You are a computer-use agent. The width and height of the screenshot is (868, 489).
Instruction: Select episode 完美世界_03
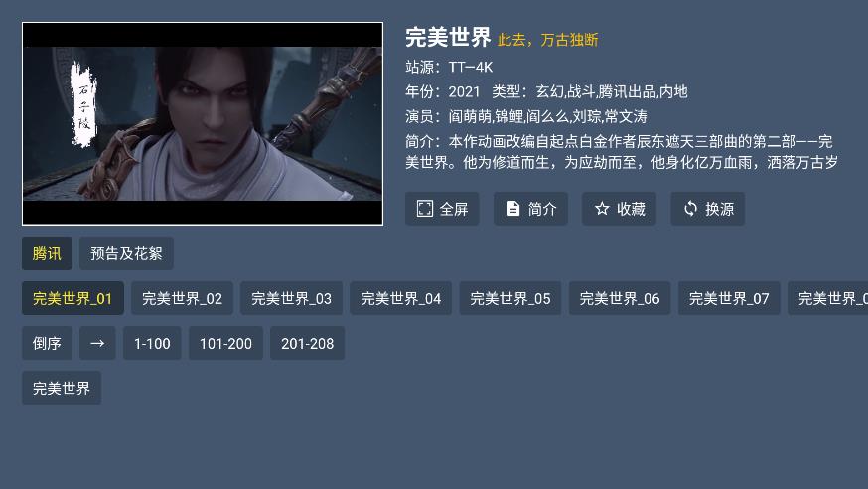pos(291,298)
